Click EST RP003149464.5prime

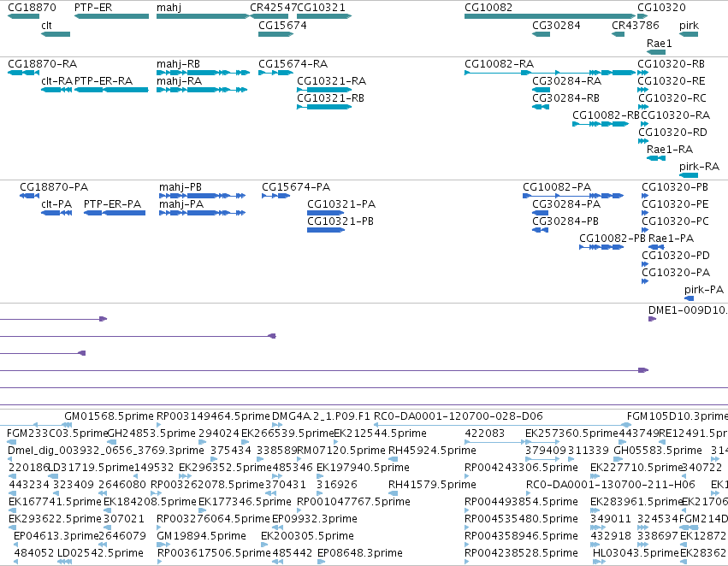click(x=213, y=416)
